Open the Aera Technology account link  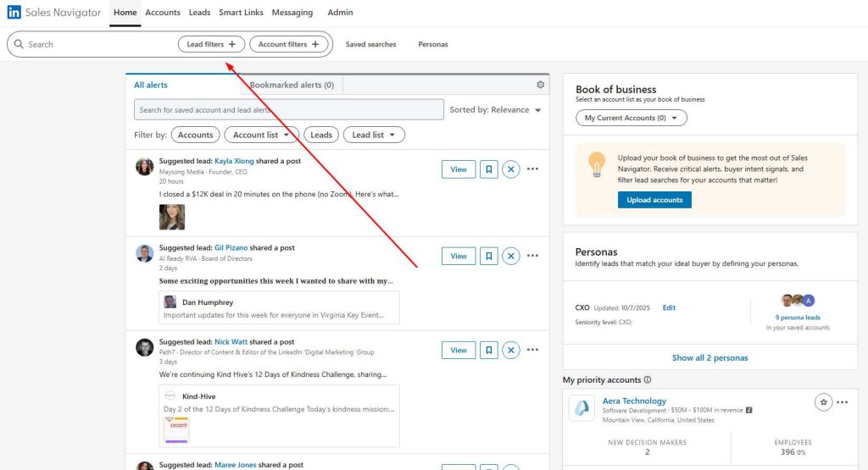point(634,401)
